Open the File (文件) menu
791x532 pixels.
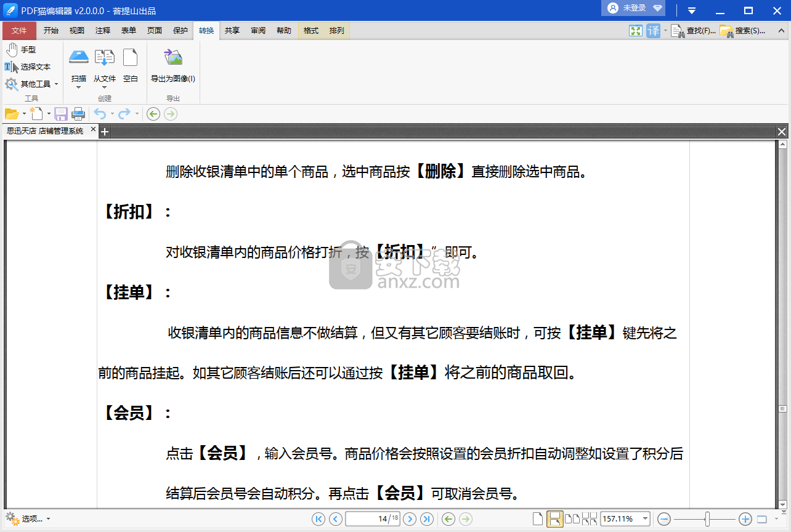pos(19,30)
